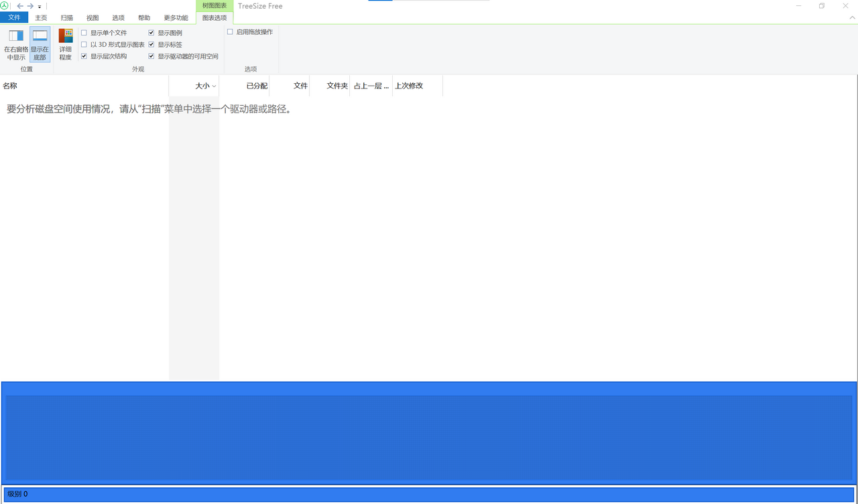Screen dimensions: 858x504
Task: Open the quick access toolbar customize dropdown
Action: tap(40, 6)
